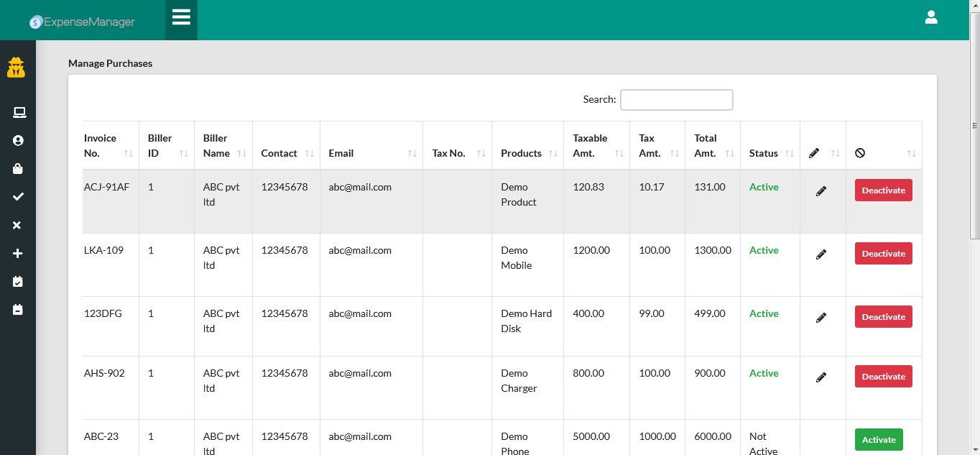The image size is (980, 455).
Task: Sort table by Total Amt. column
Action: (x=706, y=145)
